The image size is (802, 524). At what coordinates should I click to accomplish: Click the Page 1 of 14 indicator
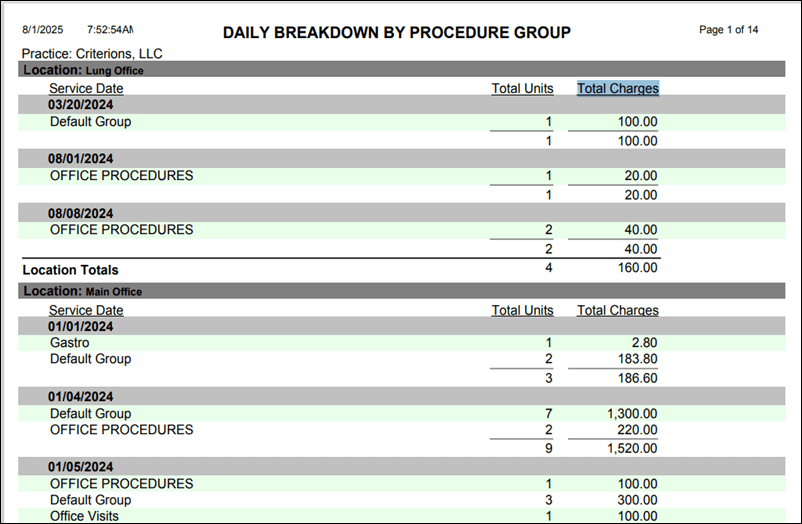pyautogui.click(x=728, y=30)
